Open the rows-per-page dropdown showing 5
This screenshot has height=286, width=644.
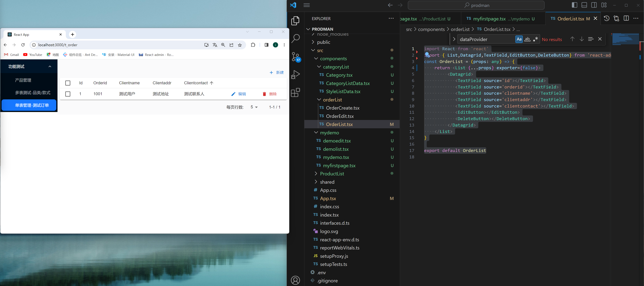(254, 107)
